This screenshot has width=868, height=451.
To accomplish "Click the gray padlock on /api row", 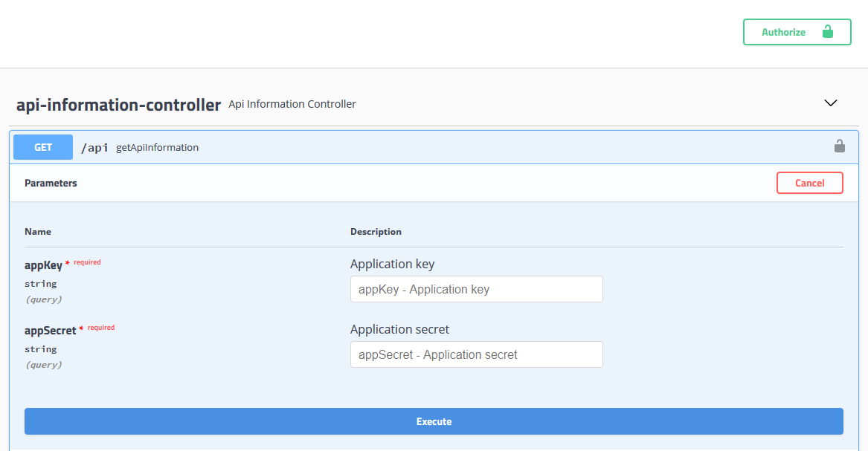I will coord(839,146).
